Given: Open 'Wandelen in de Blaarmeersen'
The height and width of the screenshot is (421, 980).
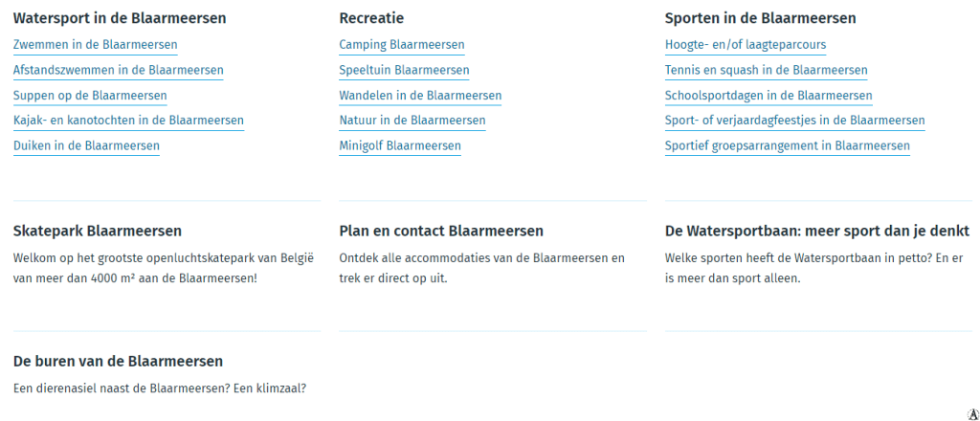Looking at the screenshot, I should [x=420, y=96].
